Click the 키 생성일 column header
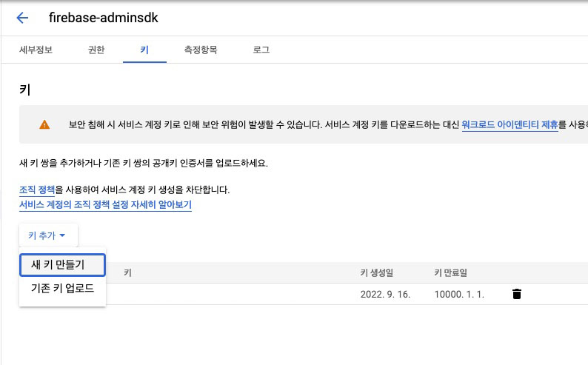The height and width of the screenshot is (365, 588). [x=376, y=272]
